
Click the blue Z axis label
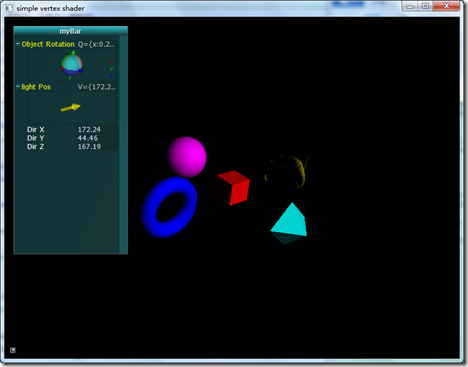tap(111, 76)
